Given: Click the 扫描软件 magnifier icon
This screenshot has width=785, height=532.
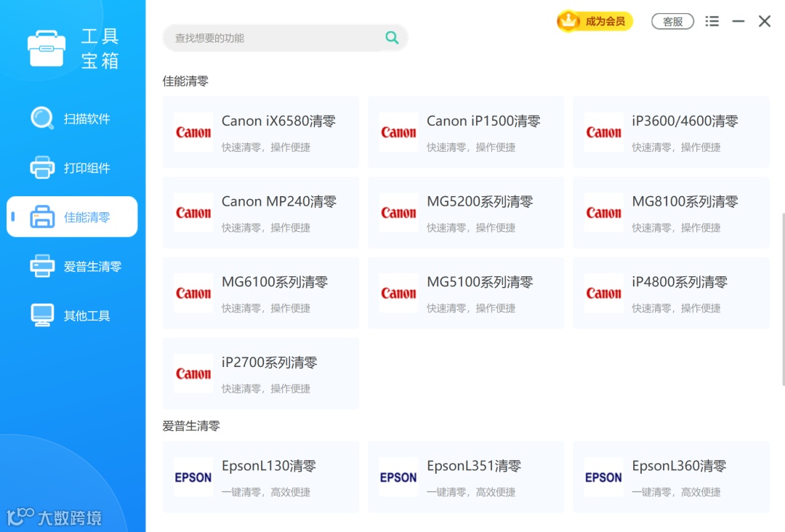Looking at the screenshot, I should click(42, 118).
